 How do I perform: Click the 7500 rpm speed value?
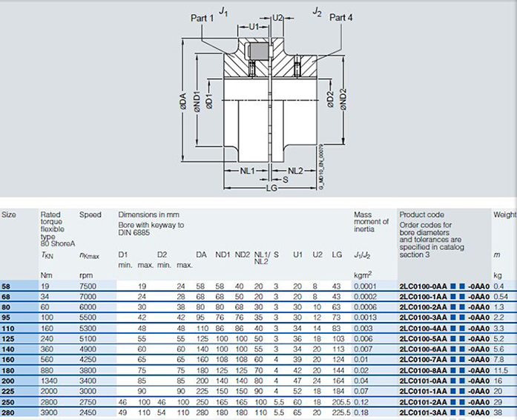[88, 286]
